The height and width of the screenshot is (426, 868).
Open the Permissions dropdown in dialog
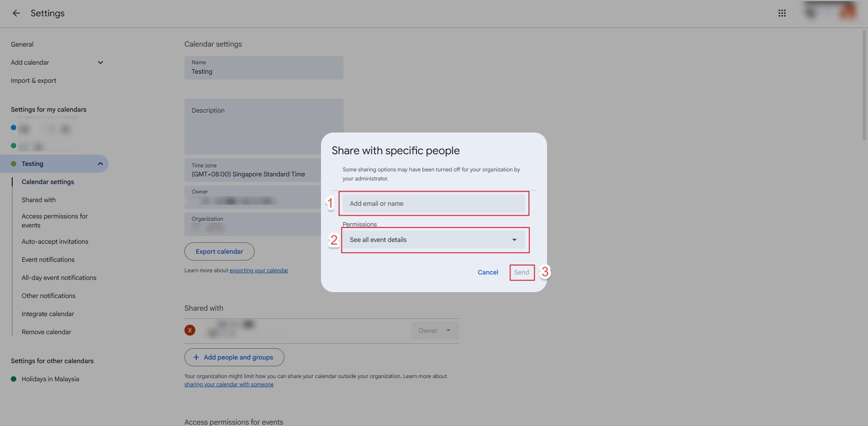[x=434, y=240]
